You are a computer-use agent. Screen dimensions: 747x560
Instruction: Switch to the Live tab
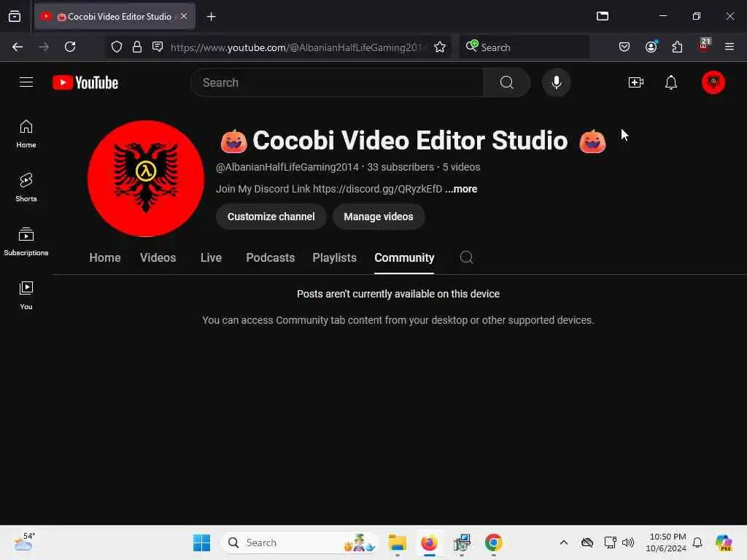coord(211,257)
